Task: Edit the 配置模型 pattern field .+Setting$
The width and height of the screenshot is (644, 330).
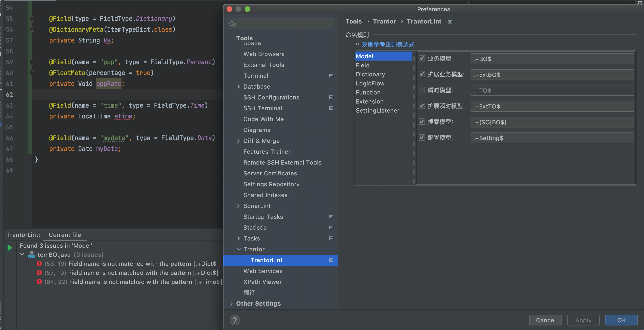Action: click(552, 138)
